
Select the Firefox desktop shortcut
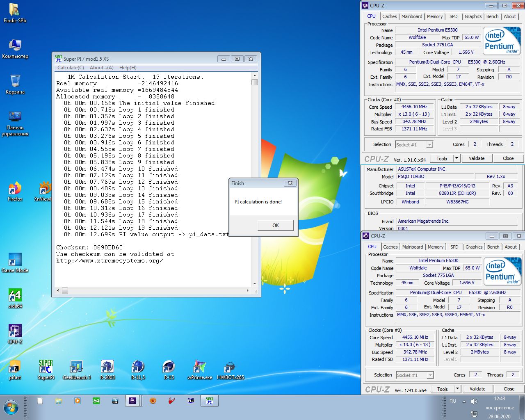coord(15,191)
